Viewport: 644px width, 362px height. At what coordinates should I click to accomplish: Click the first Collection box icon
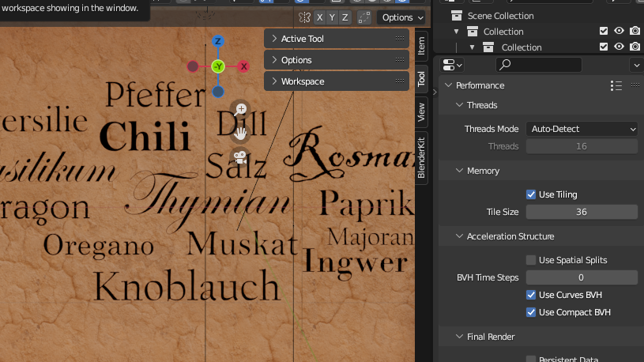[473, 32]
